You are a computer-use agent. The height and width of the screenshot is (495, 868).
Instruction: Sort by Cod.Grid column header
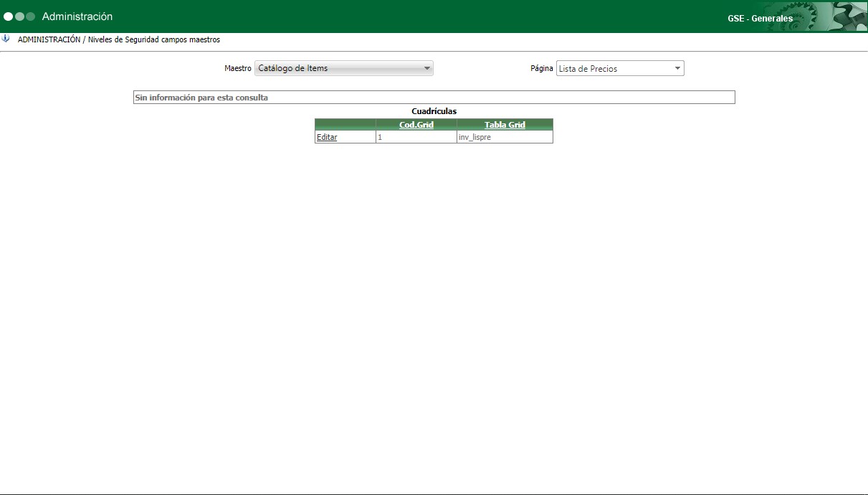(x=416, y=125)
